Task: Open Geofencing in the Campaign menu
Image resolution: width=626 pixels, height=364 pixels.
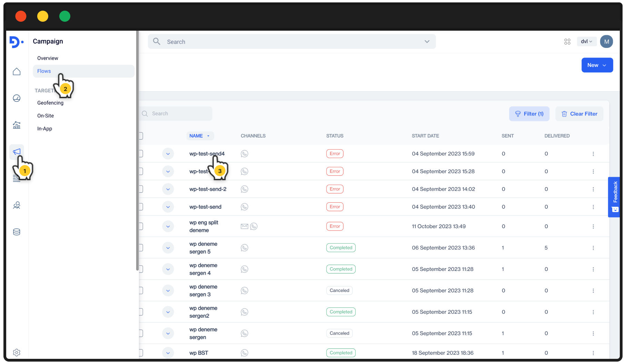Action: tap(50, 103)
